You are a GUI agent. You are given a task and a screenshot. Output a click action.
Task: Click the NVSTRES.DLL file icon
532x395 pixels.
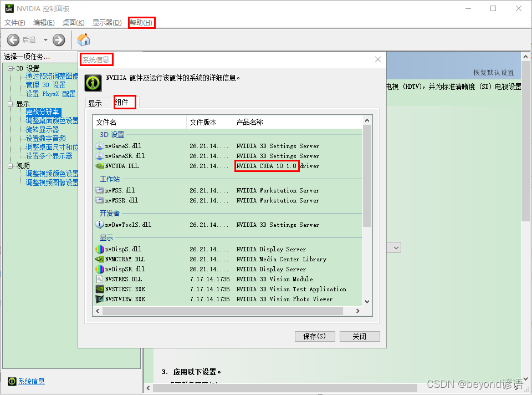(99, 279)
